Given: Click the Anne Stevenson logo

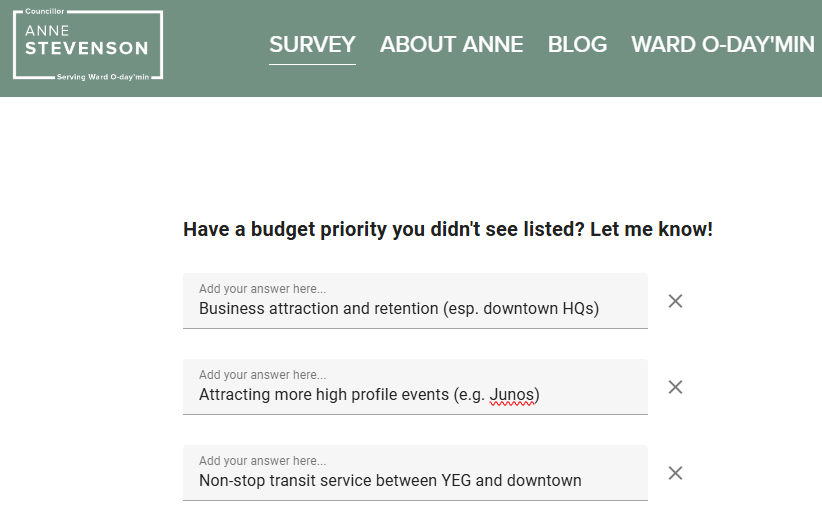Looking at the screenshot, I should tap(88, 46).
